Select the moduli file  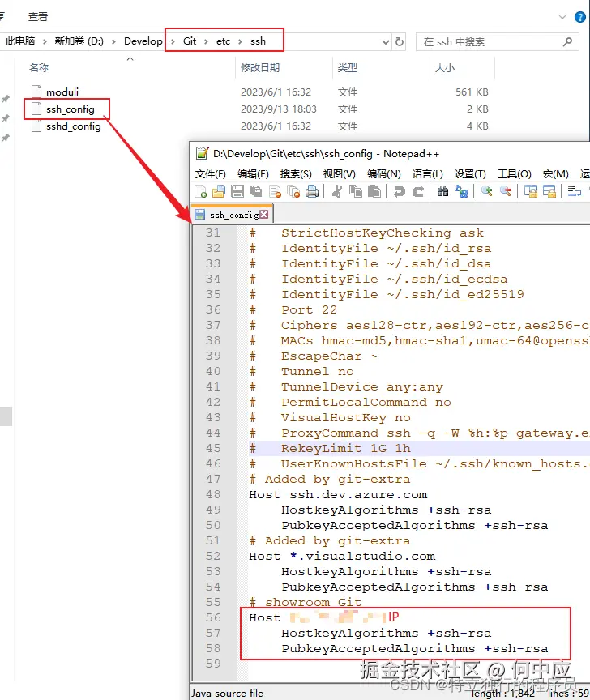pyautogui.click(x=62, y=92)
